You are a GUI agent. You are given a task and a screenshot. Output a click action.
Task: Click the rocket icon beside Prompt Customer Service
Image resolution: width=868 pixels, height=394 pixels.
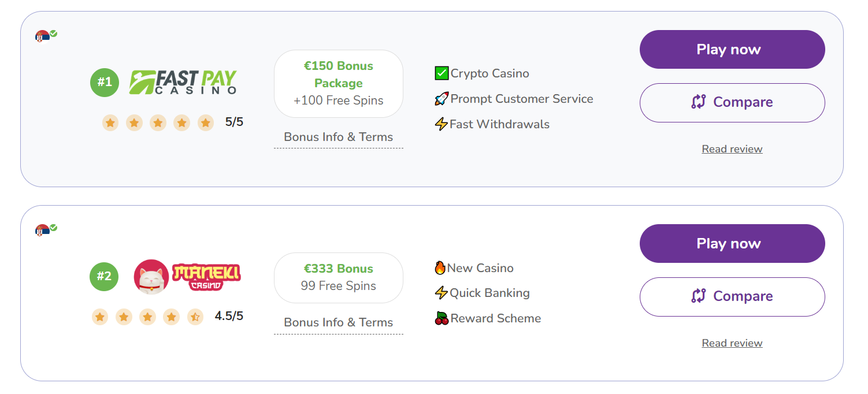coord(442,99)
